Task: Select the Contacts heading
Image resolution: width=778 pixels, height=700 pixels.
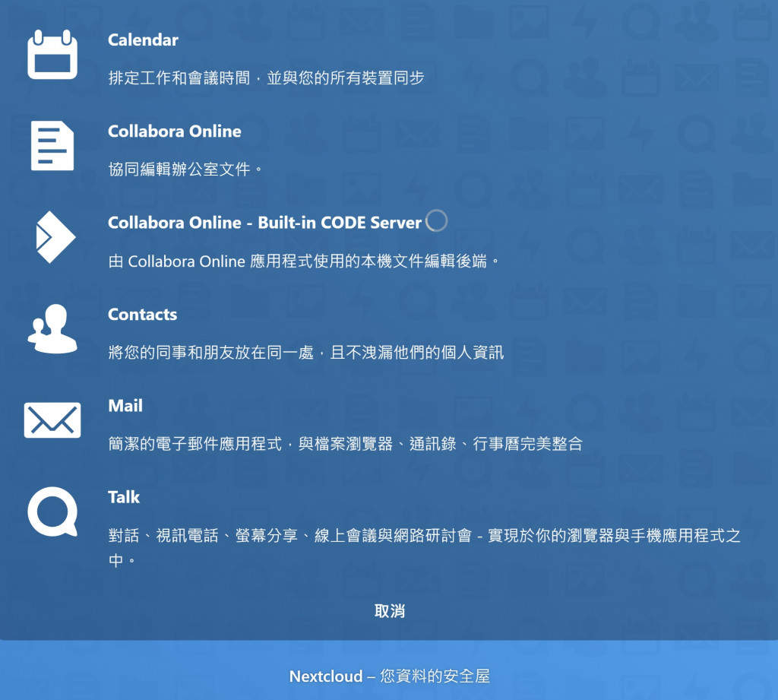Action: (142, 314)
